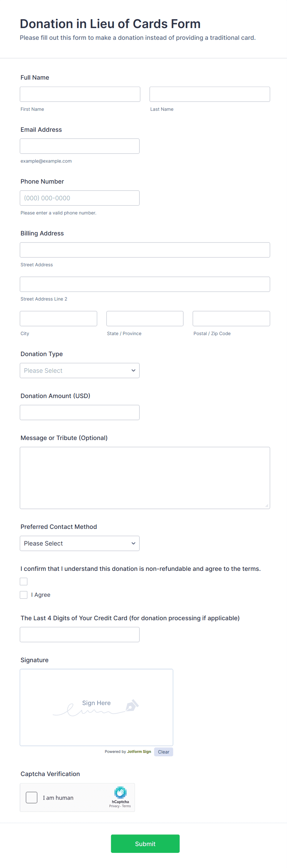287x868 pixels.
Task: Open the Donation Type dropdown
Action: coord(80,371)
